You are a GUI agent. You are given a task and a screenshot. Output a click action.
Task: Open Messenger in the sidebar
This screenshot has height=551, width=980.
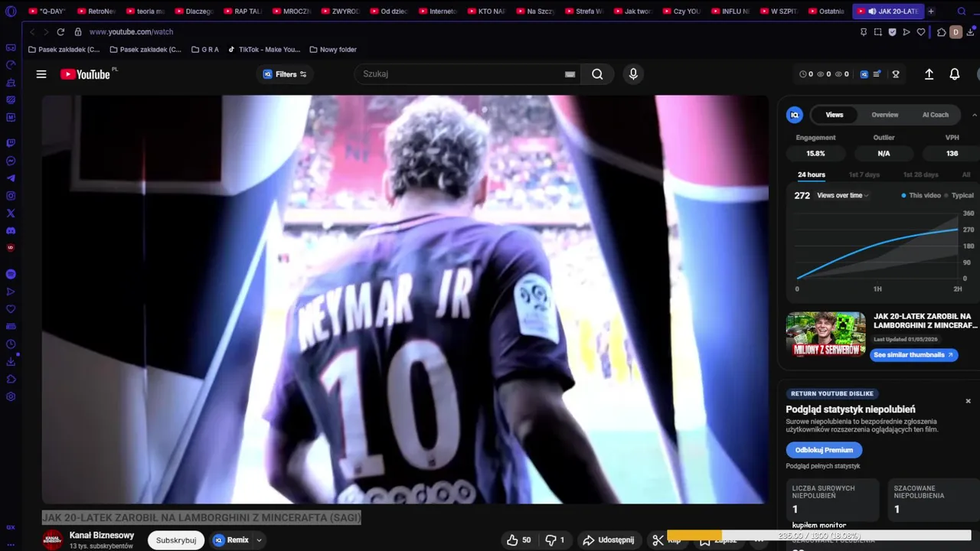(11, 161)
